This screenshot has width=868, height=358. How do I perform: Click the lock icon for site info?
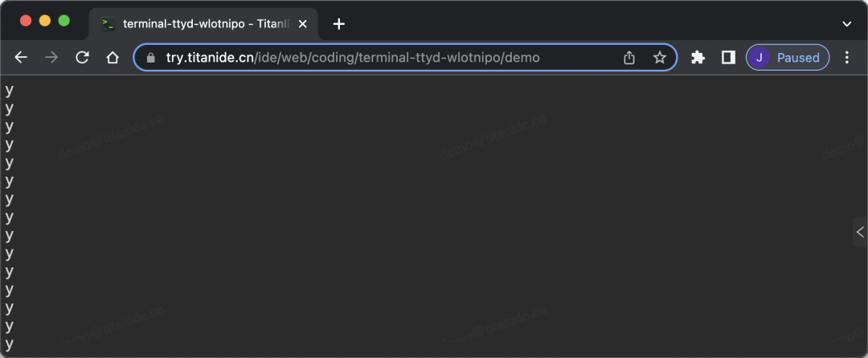click(x=150, y=58)
